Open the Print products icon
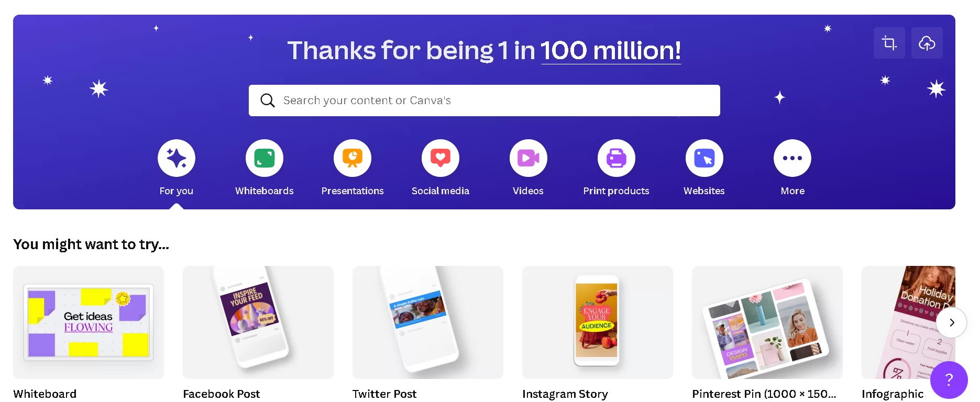980x402 pixels. click(x=616, y=158)
